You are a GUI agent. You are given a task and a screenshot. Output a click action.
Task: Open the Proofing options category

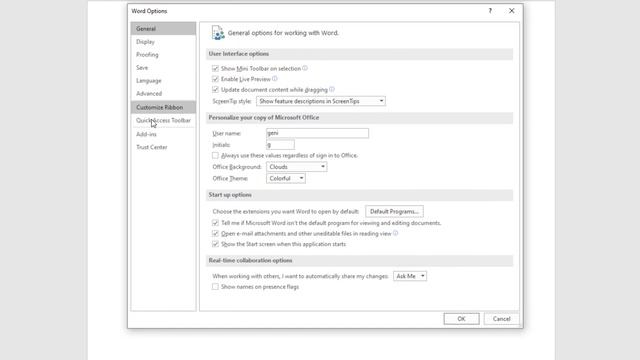163,55
